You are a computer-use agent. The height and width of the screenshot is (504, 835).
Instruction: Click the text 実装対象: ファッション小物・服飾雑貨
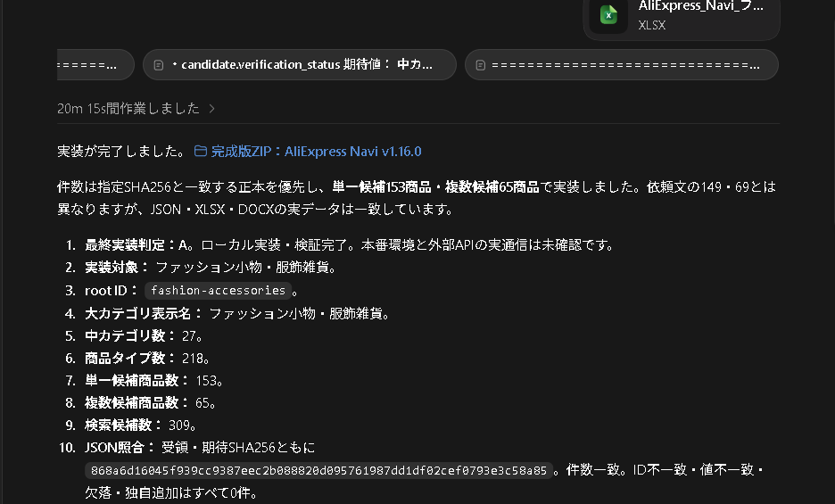[211, 268]
